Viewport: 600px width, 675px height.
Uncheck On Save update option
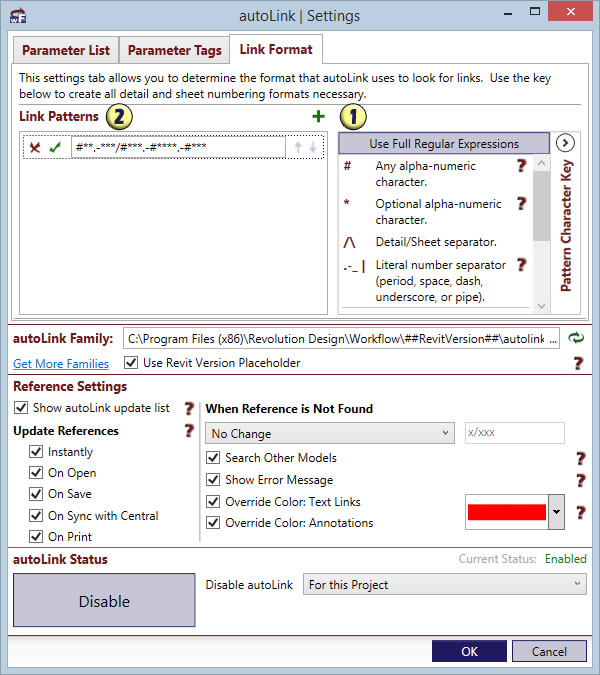[36, 494]
